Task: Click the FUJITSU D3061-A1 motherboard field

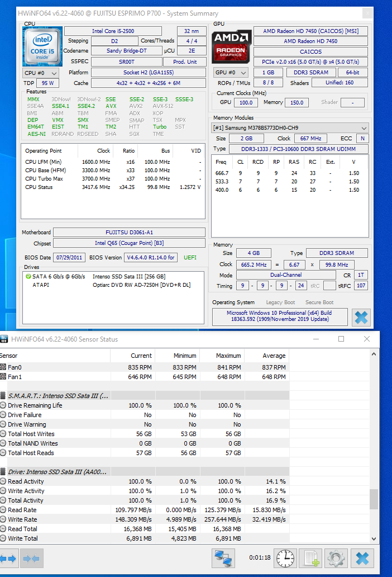Action: click(130, 233)
